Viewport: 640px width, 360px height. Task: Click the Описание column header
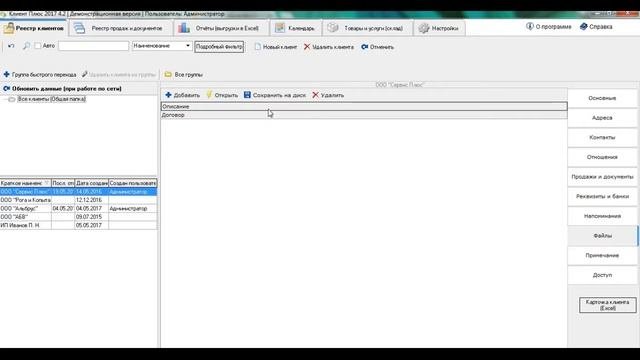(x=364, y=107)
